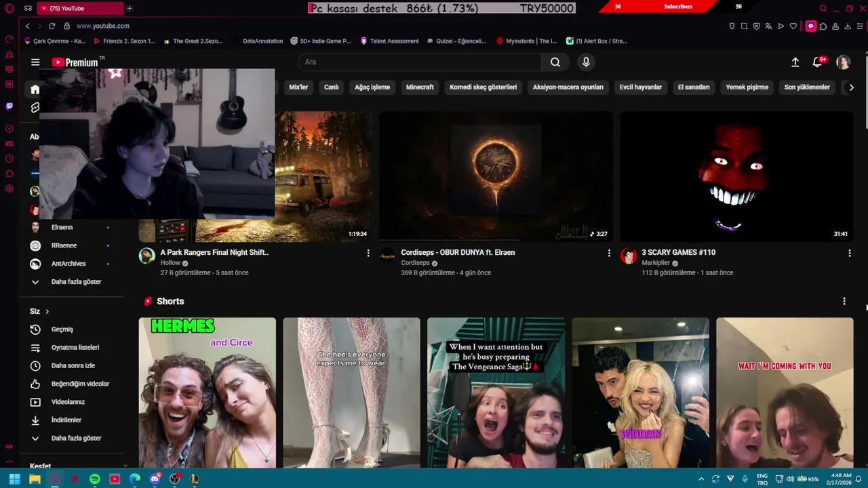868x488 pixels.
Task: Click the pinned pink extension icon
Action: pyautogui.click(x=810, y=26)
